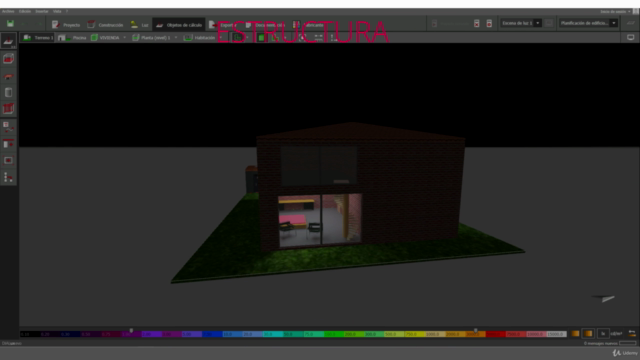Open the Proyecto mode tab

[66, 25]
